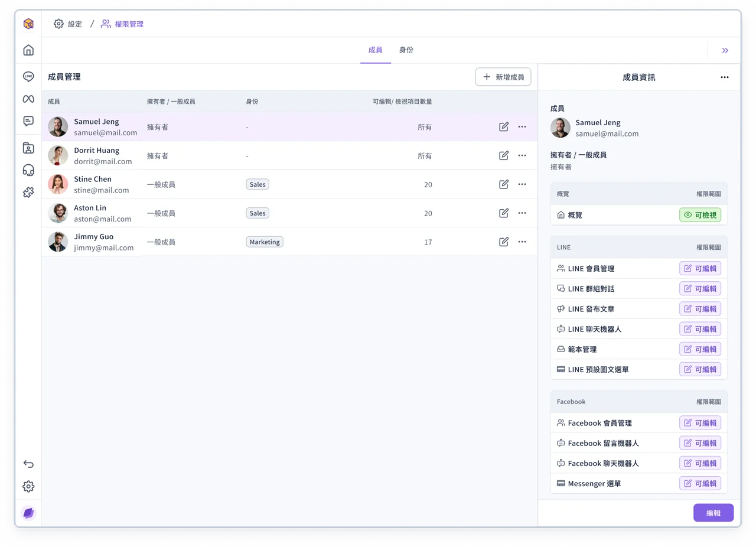Image resolution: width=756 pixels, height=547 pixels.
Task: Click Samuel Jeng's avatar in 成員資訊 panel
Action: coord(561,128)
